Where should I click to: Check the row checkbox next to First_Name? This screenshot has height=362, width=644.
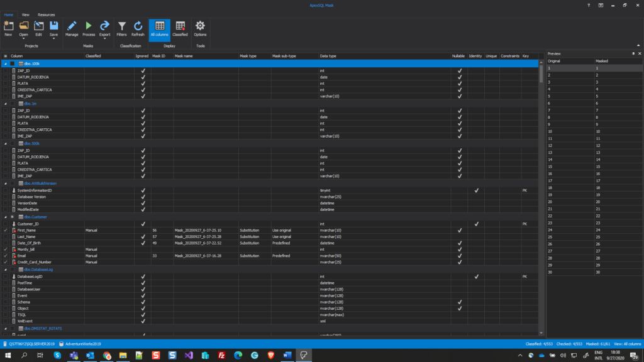tap(4, 230)
